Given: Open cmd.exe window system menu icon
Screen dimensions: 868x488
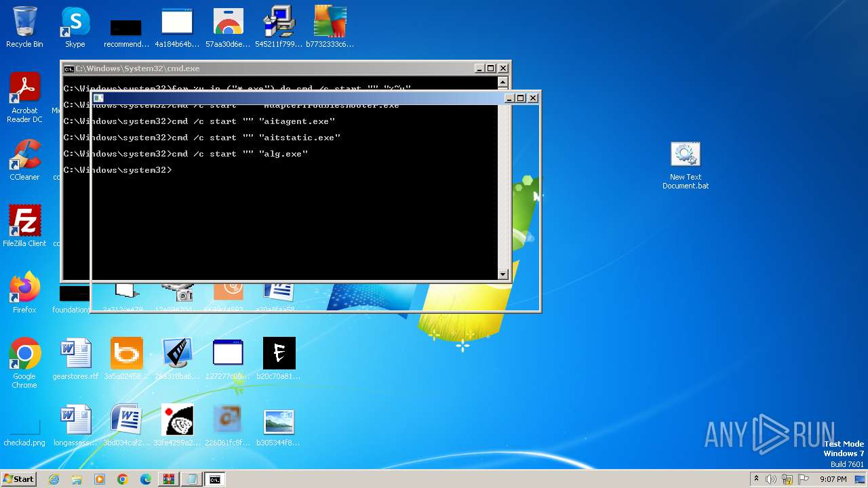Looking at the screenshot, I should point(68,68).
